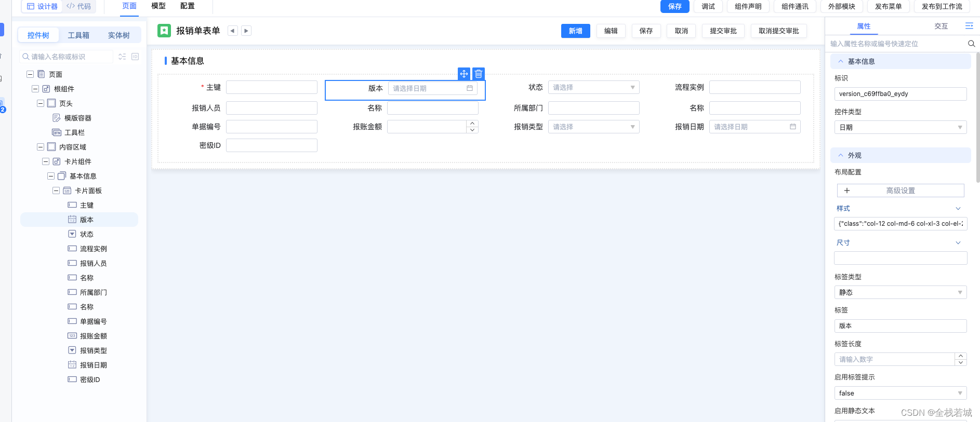Click the blue 保存 button at top
Image resolution: width=980 pixels, height=422 pixels.
click(674, 6)
